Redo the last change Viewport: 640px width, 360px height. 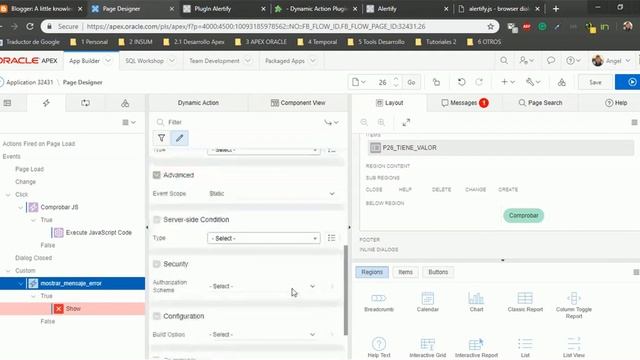point(479,82)
